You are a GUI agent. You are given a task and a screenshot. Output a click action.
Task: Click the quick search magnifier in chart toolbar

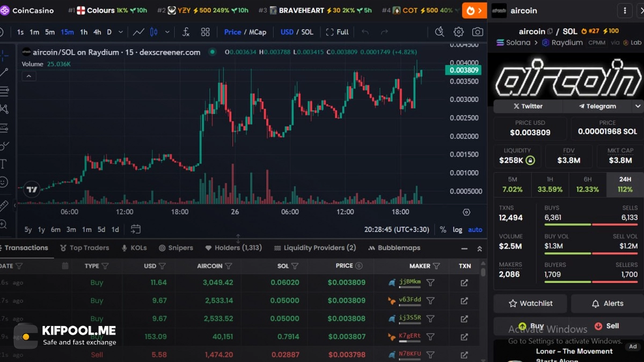tap(440, 32)
